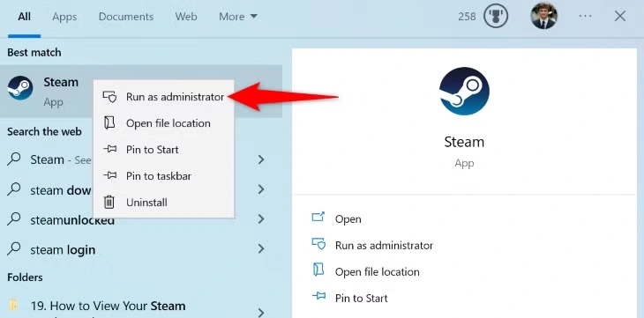The image size is (644, 318).
Task: Click the large Steam logo in preview pane
Action: pyautogui.click(x=464, y=92)
